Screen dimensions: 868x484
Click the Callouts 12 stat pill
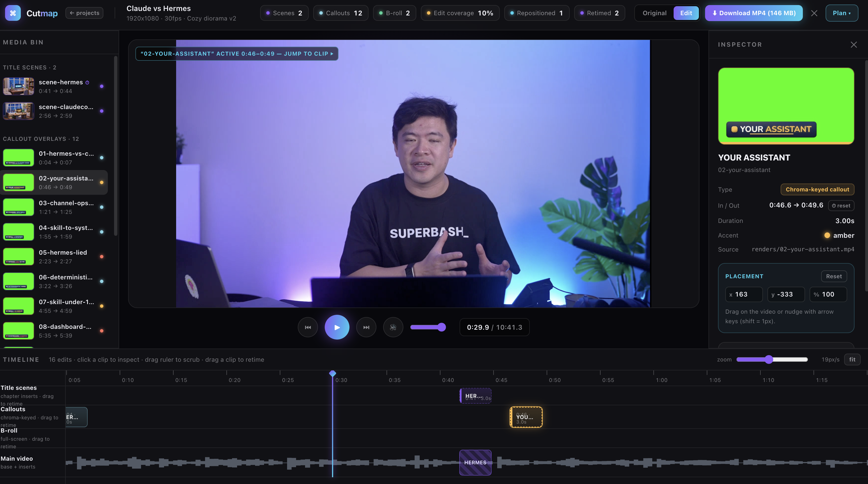[x=341, y=13]
